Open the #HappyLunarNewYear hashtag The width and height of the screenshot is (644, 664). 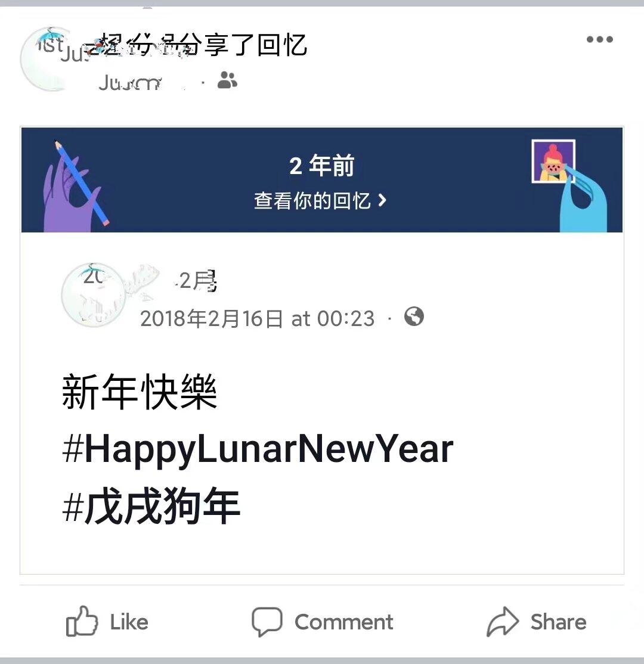[258, 449]
